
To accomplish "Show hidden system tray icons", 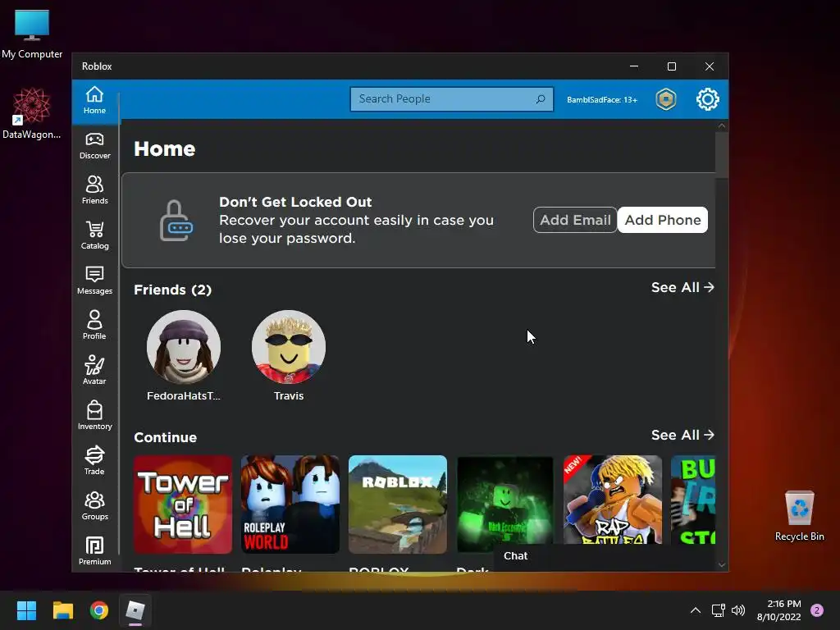I will click(x=696, y=610).
